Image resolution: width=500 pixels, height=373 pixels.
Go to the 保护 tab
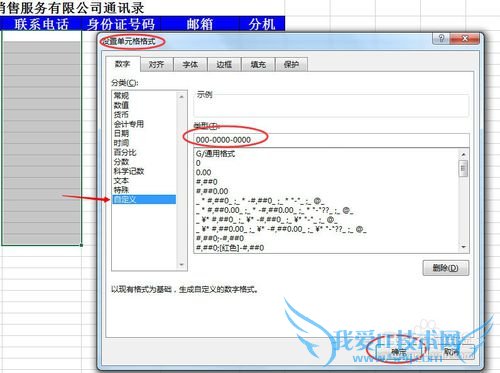291,64
